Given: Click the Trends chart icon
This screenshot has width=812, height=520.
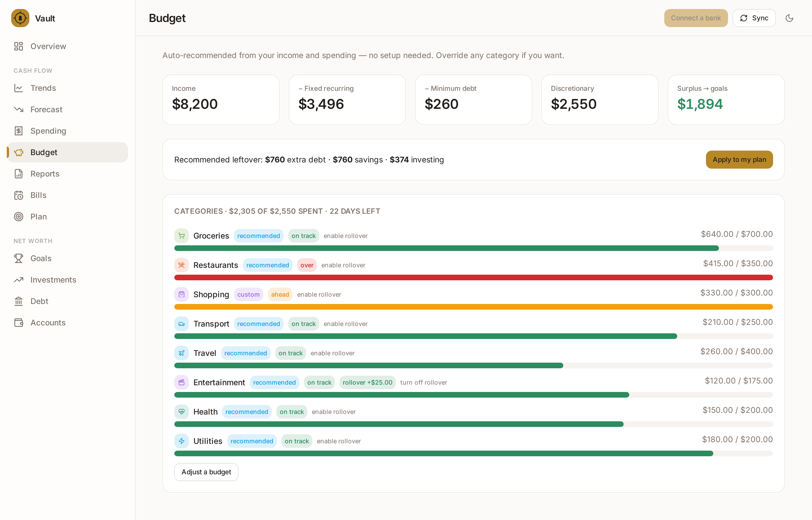Looking at the screenshot, I should tap(19, 88).
